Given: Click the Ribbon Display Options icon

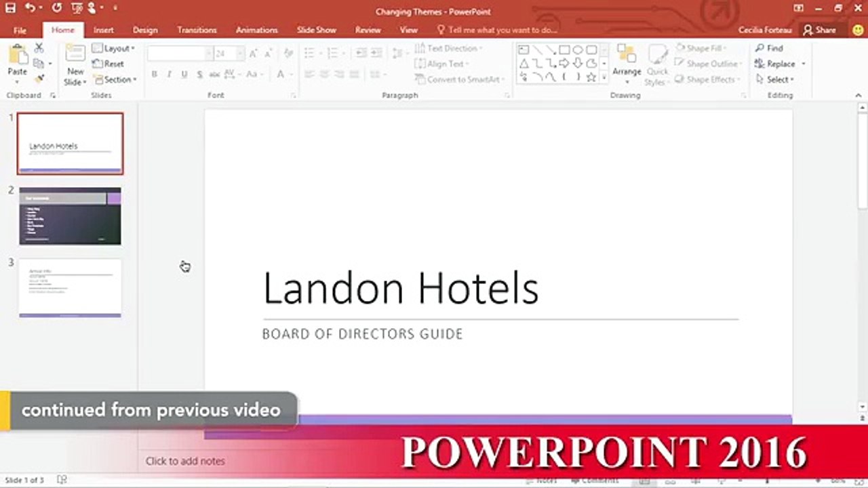Looking at the screenshot, I should [798, 8].
